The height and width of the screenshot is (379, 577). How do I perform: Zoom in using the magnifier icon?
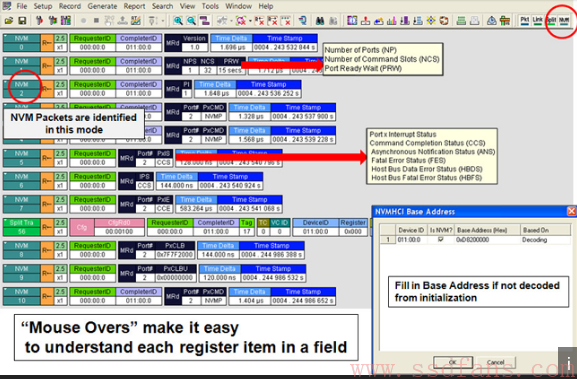pyautogui.click(x=178, y=20)
